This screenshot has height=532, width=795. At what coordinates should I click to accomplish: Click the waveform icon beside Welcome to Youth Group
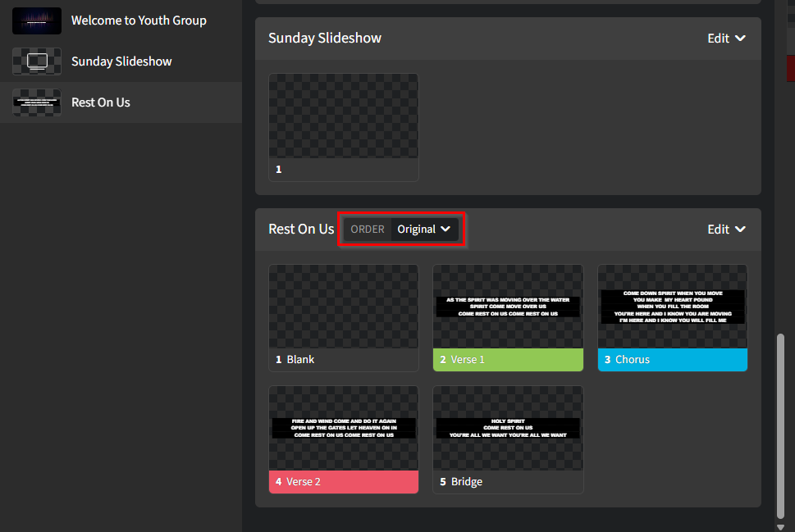tap(36, 20)
